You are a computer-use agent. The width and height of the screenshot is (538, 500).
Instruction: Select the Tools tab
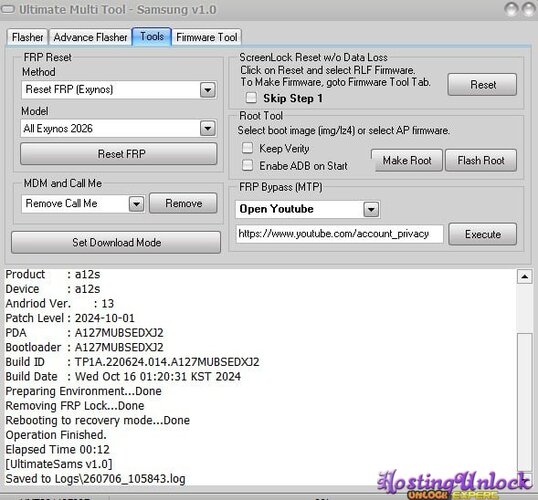(x=152, y=36)
